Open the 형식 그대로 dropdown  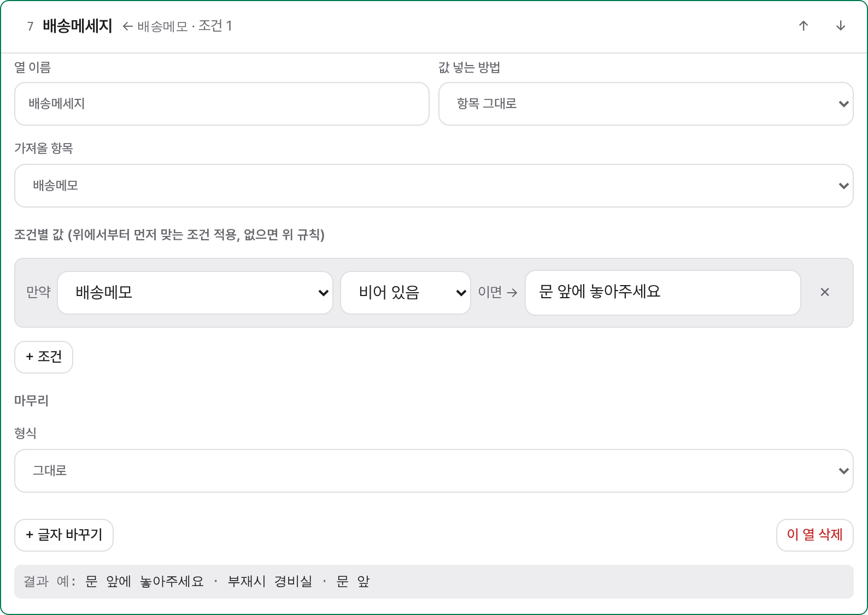(x=433, y=471)
